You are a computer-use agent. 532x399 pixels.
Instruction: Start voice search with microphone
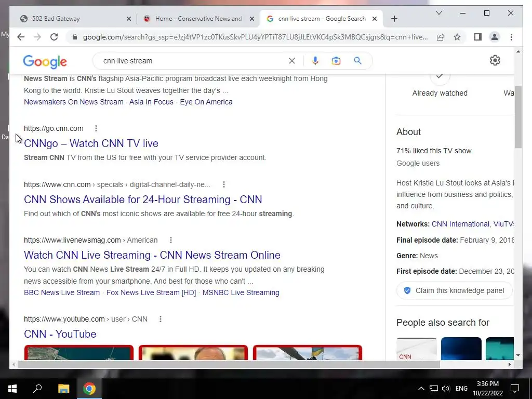315,61
